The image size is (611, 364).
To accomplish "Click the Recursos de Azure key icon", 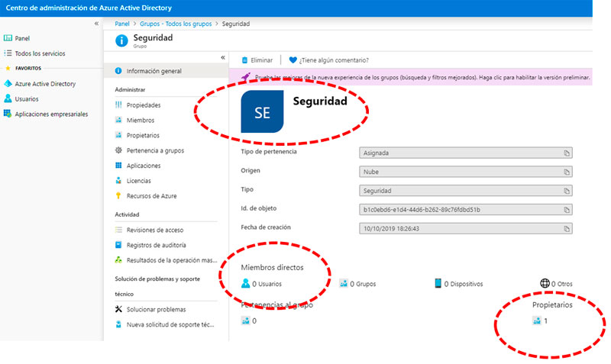I will 118,196.
